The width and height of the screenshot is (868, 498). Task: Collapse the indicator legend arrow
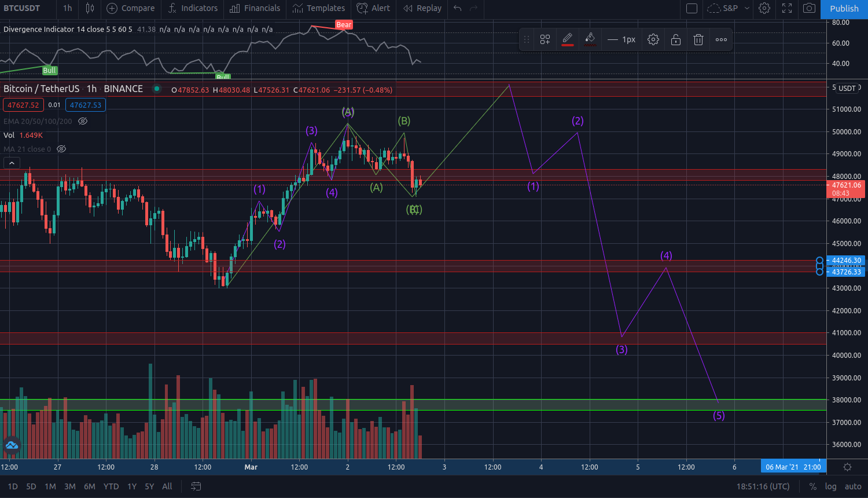[x=12, y=163]
